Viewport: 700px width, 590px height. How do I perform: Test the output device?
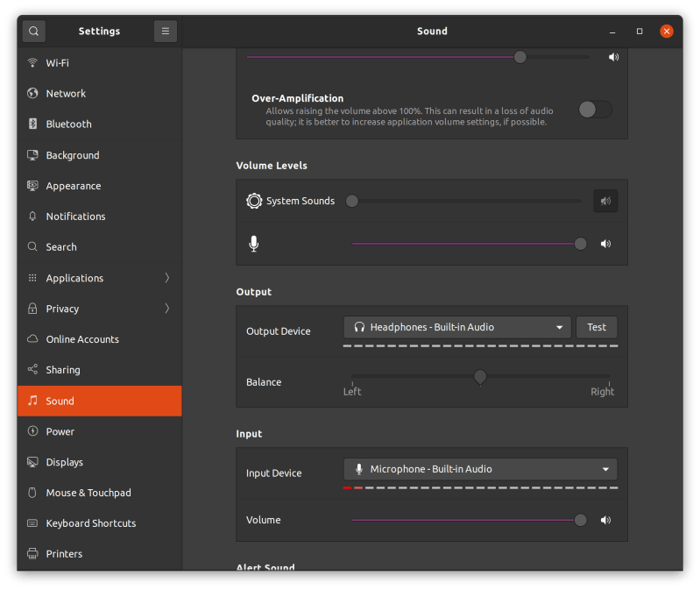[597, 327]
